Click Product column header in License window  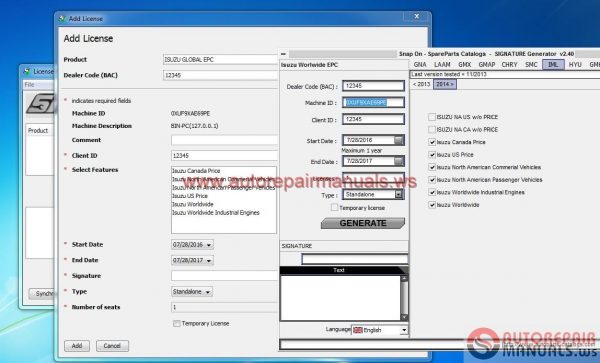38,130
